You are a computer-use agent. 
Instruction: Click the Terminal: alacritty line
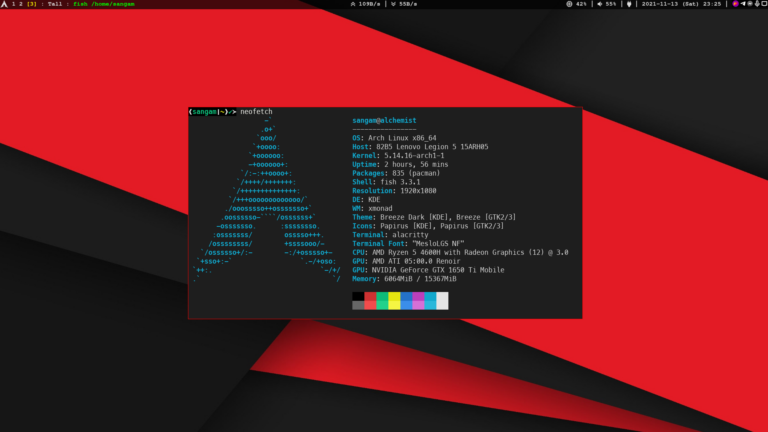(390, 235)
